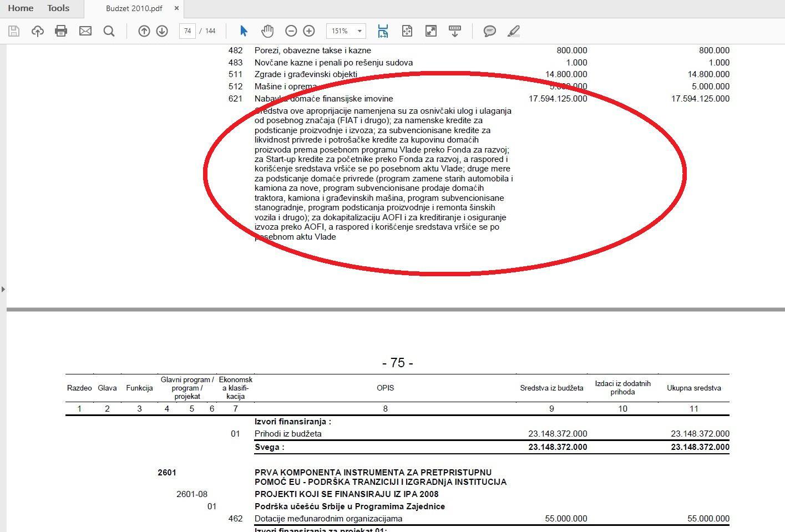
Task: Select the Budzet 2010.pdf document tab
Action: click(134, 8)
